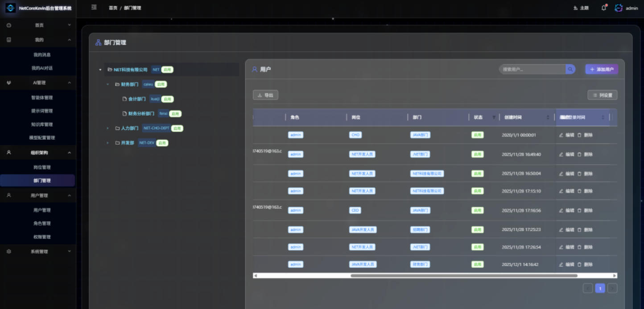Click the 添加用户 button

(x=602, y=69)
